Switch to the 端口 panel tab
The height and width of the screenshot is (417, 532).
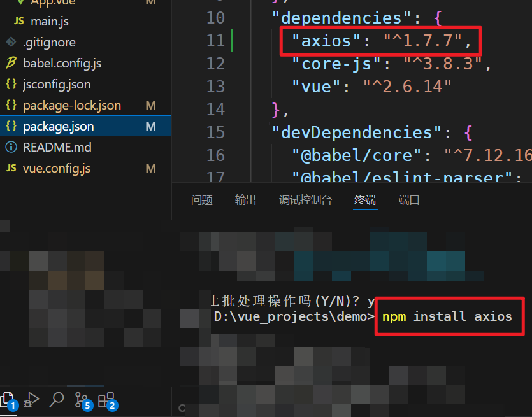click(x=409, y=200)
